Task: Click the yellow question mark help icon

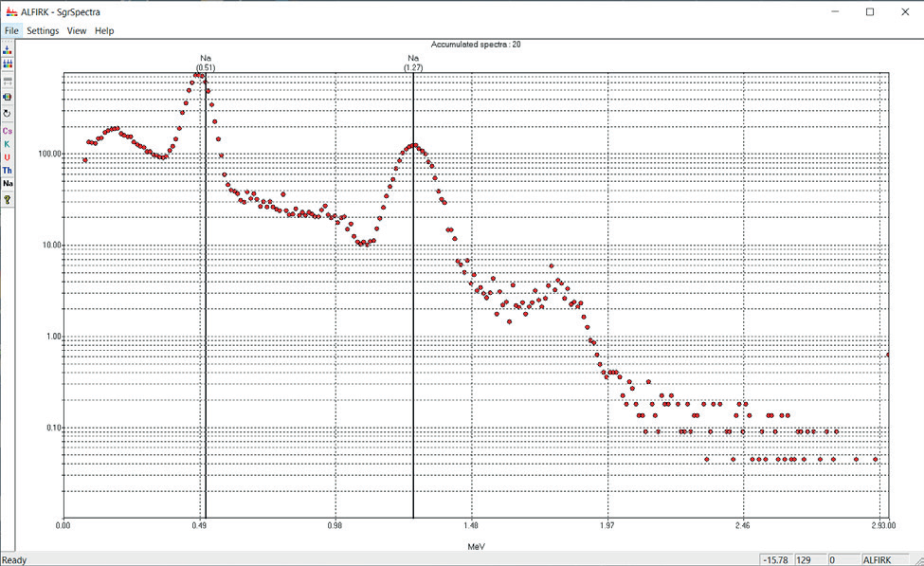Action: click(8, 200)
